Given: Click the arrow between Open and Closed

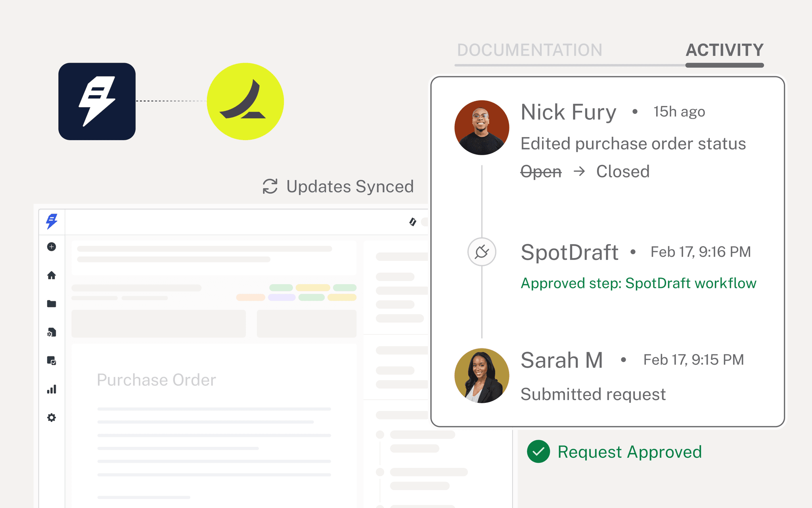Looking at the screenshot, I should coord(579,171).
